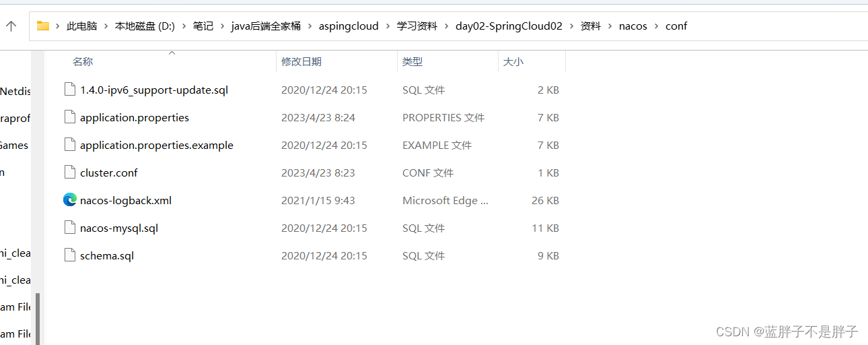Click the Up arrow navigation button
This screenshot has height=345, width=868.
(11, 26)
